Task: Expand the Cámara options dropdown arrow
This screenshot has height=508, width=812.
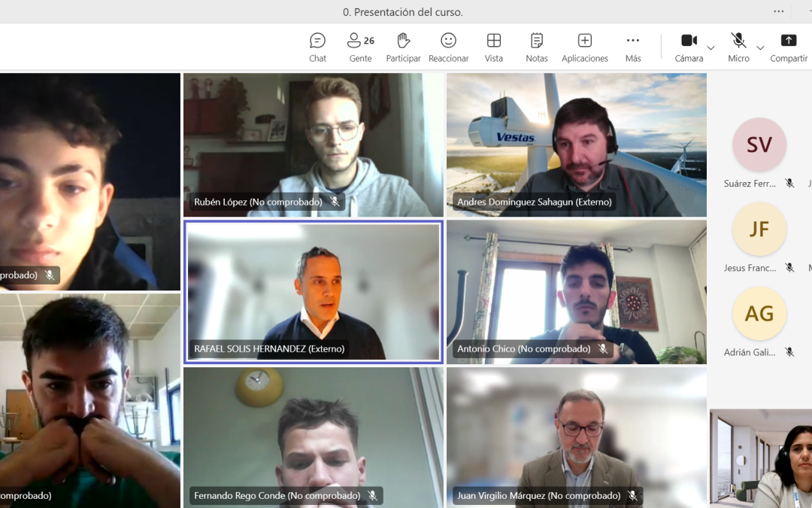Action: [710, 48]
